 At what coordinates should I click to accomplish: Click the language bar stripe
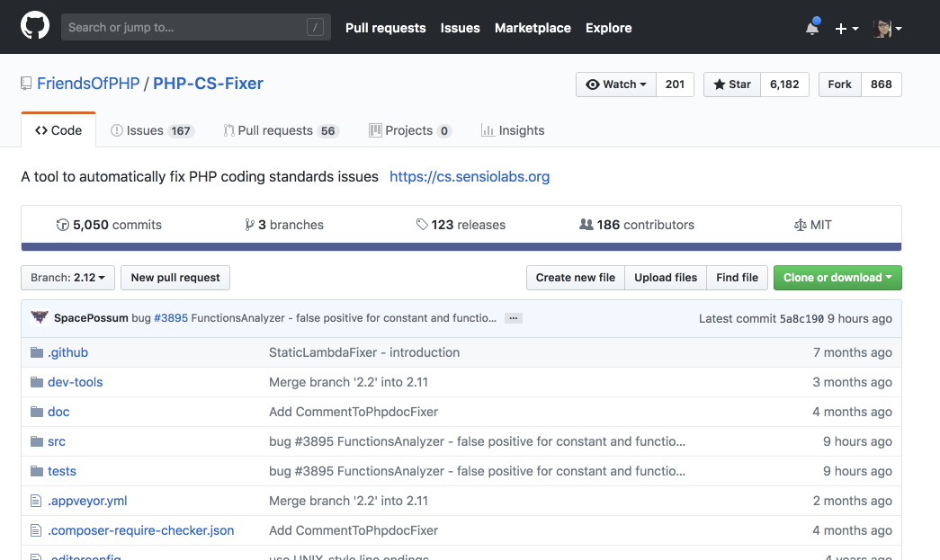tap(461, 247)
